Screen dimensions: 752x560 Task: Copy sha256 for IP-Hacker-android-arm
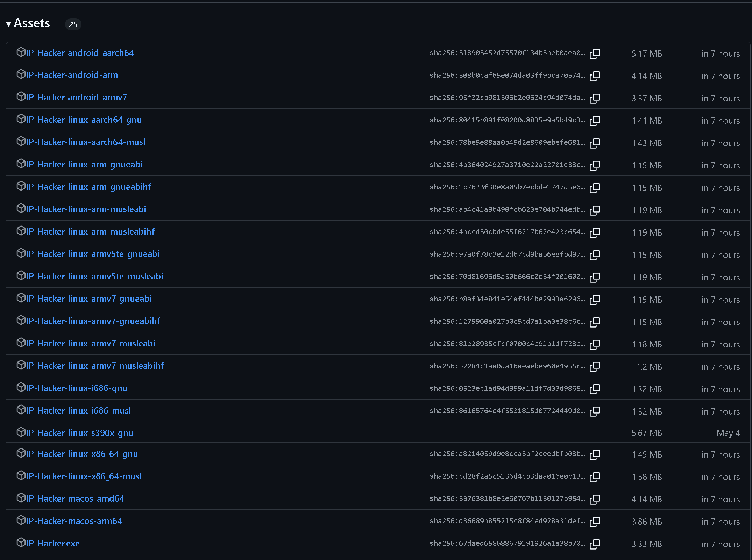pos(595,76)
